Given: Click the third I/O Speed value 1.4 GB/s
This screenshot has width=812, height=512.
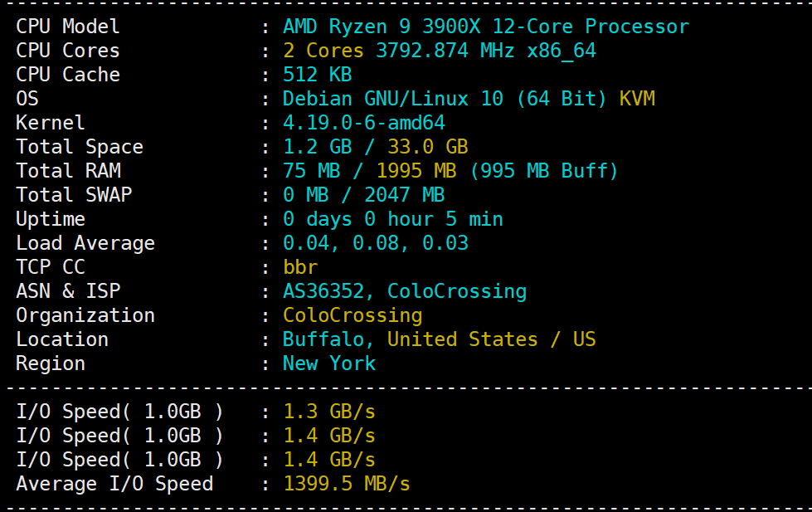Looking at the screenshot, I should tap(328, 459).
